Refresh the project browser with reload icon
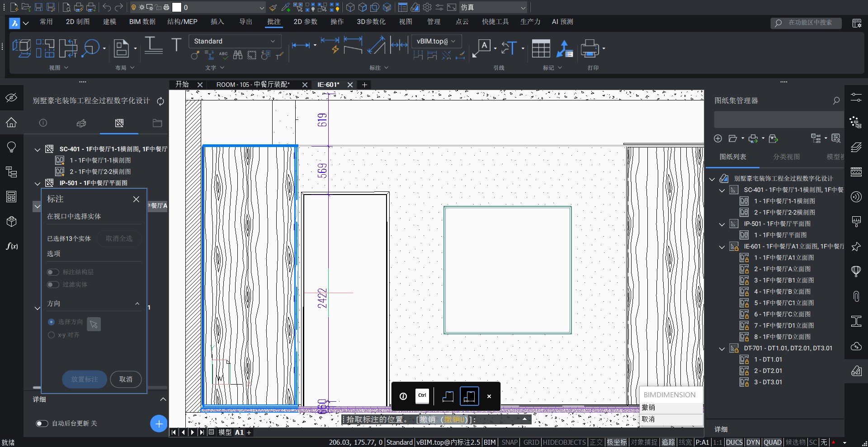The width and height of the screenshot is (868, 447). [x=160, y=101]
